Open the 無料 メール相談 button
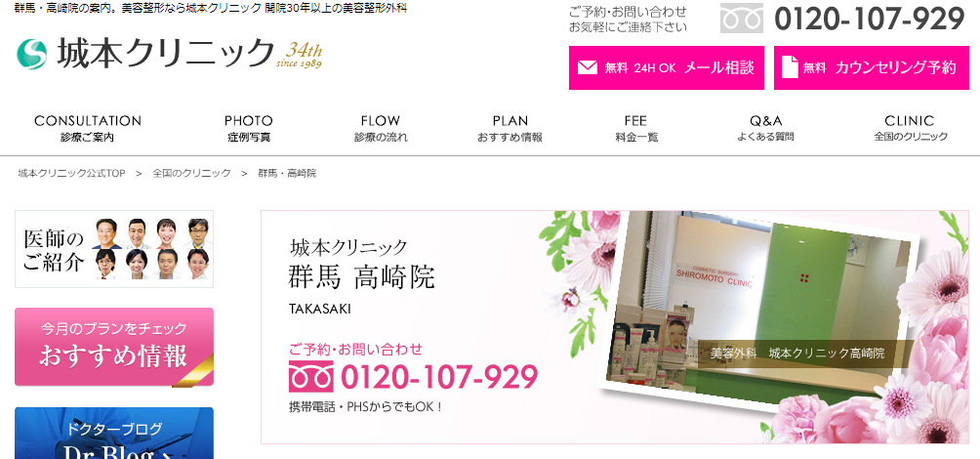This screenshot has width=980, height=459. [x=667, y=67]
